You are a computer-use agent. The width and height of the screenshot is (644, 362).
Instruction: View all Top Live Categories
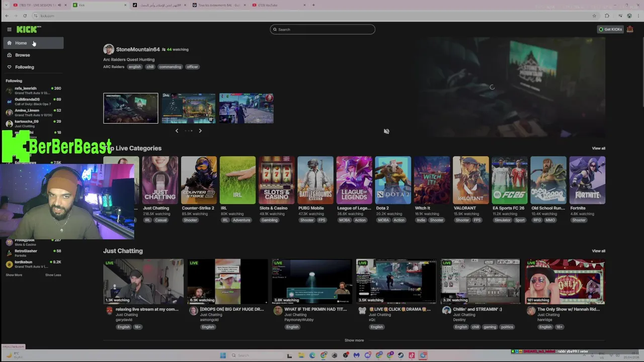[598, 148]
